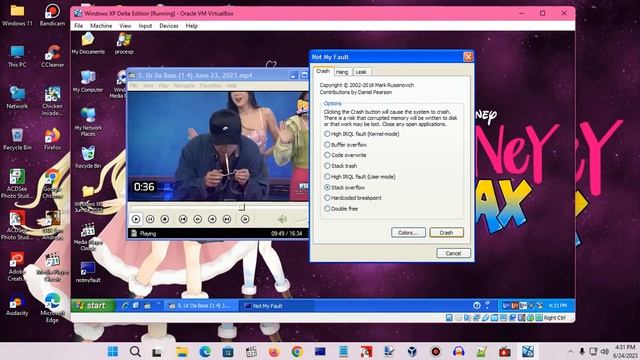
Task: Open notmyfault icon on XP desktop
Action: 88,272
